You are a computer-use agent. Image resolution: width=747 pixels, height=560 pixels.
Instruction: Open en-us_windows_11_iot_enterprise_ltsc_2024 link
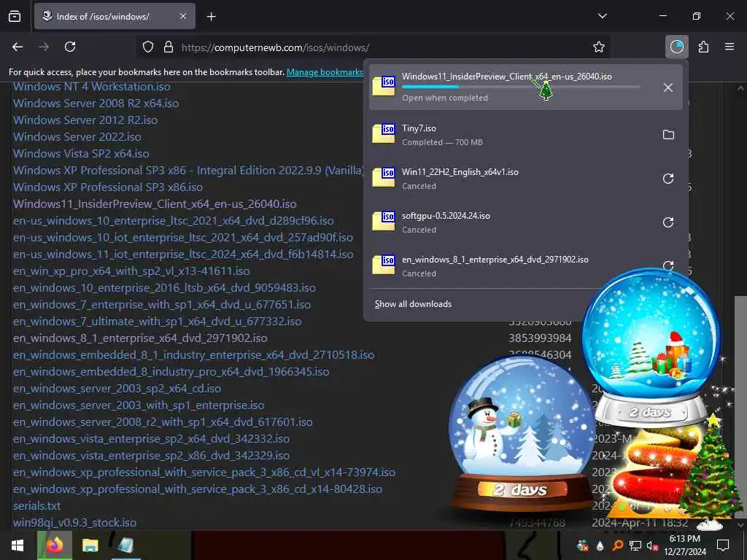(183, 254)
